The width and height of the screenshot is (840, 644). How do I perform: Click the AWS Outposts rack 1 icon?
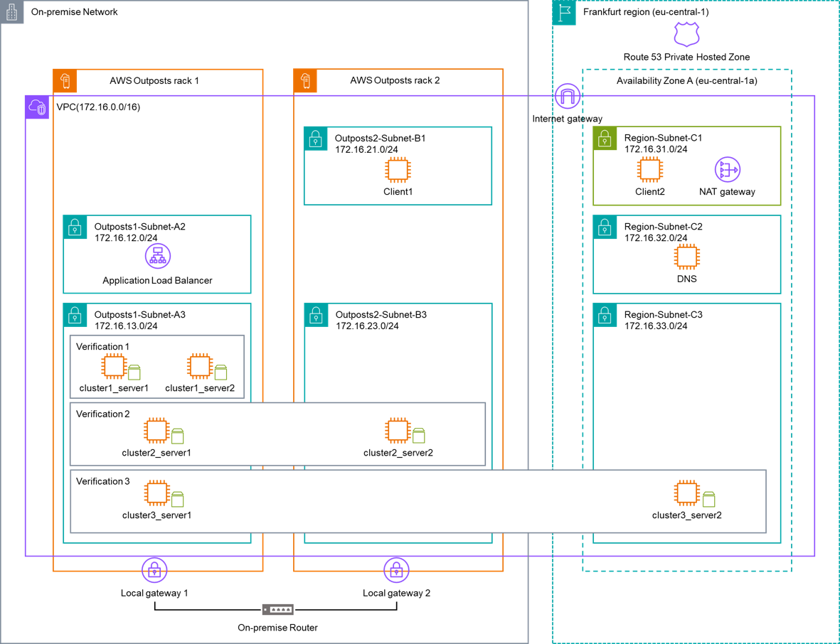pos(65,81)
